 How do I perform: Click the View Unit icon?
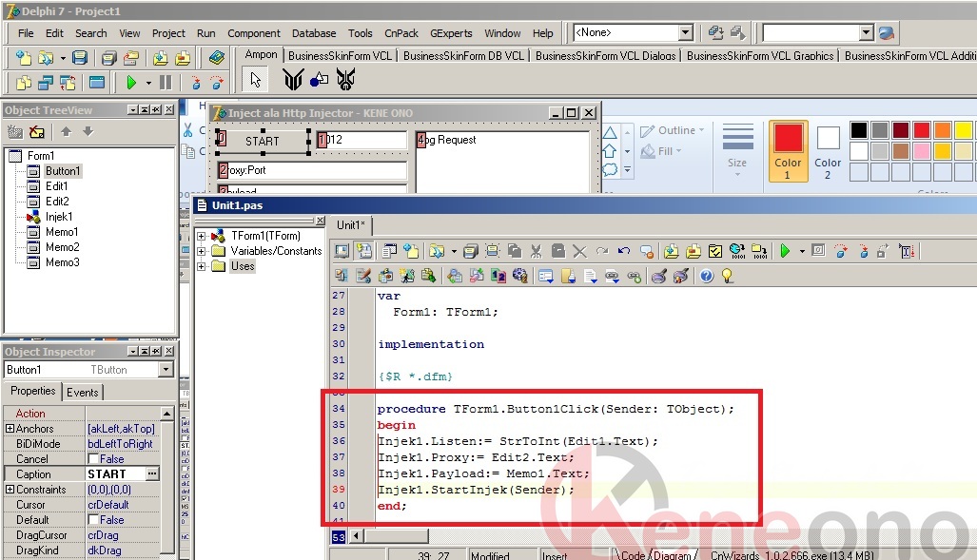coord(24,82)
